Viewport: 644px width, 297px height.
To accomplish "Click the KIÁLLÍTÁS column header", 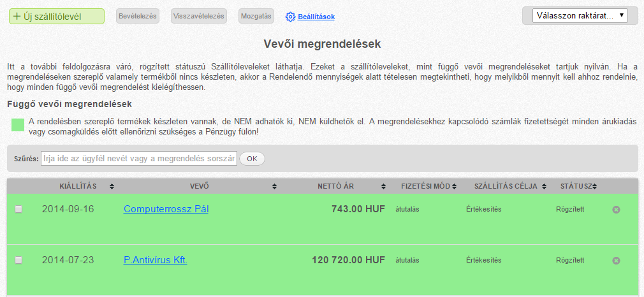I will pos(78,186).
